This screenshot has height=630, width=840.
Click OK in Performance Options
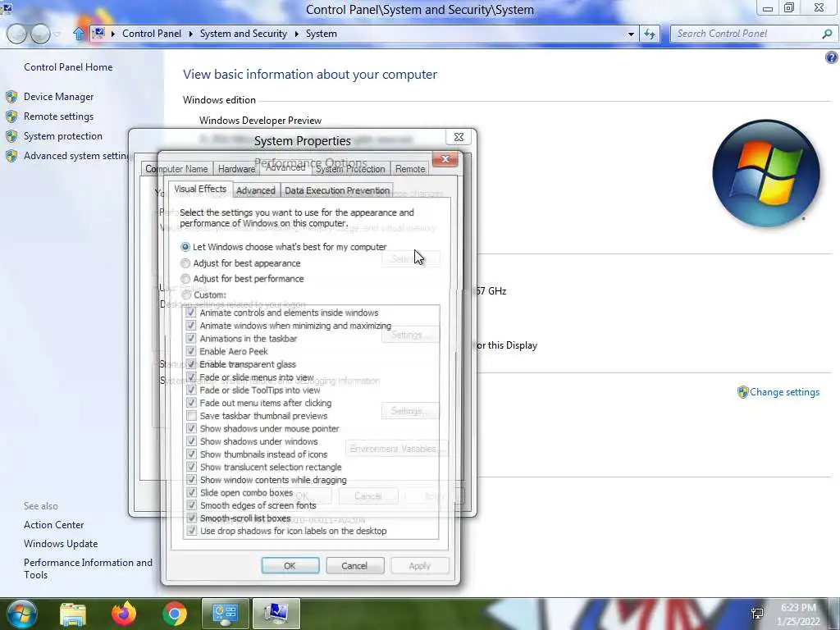(290, 566)
